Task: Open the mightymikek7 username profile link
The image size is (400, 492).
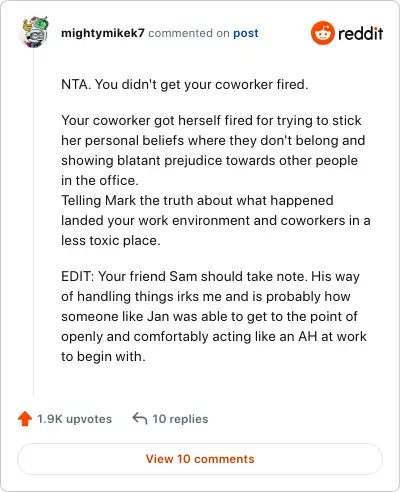Action: (x=103, y=33)
